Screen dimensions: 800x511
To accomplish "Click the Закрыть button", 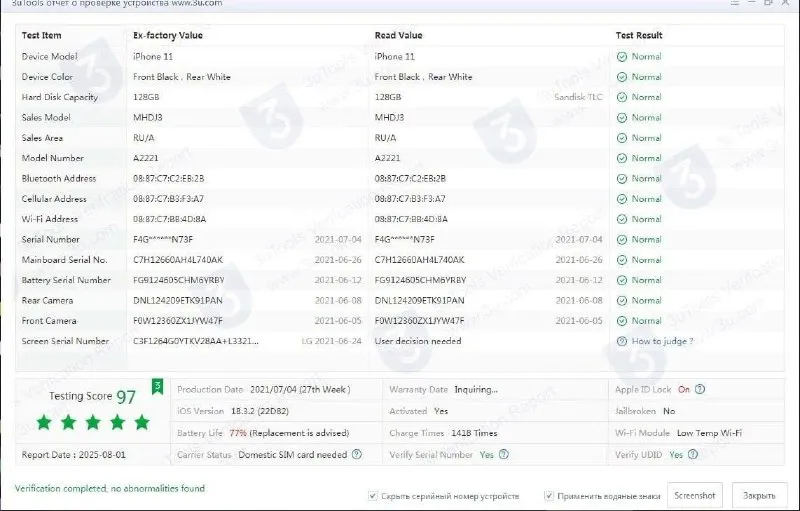I will click(x=759, y=495).
